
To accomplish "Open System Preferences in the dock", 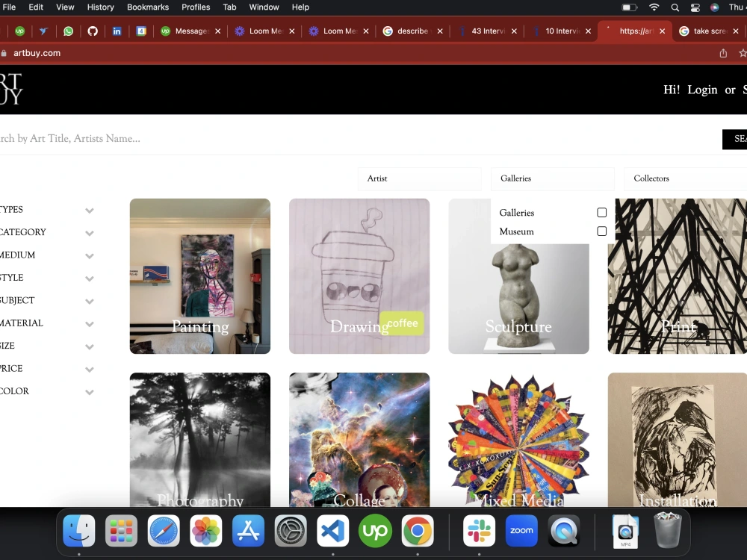I will [x=291, y=530].
